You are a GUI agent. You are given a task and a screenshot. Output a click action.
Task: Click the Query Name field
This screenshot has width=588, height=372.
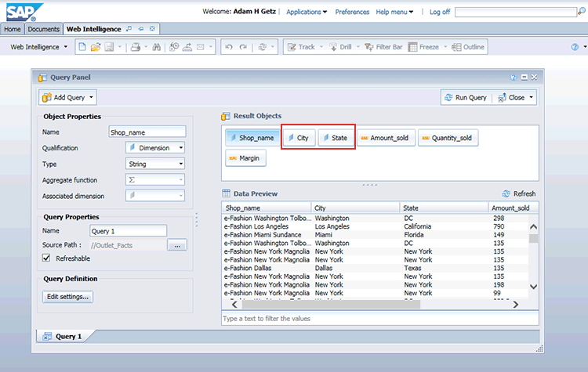128,231
